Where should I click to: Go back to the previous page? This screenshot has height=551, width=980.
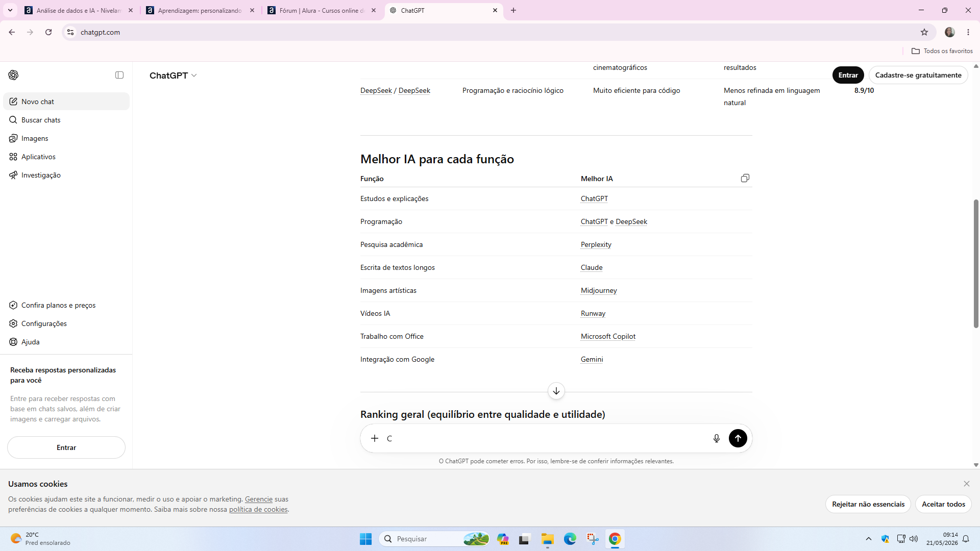coord(12,32)
